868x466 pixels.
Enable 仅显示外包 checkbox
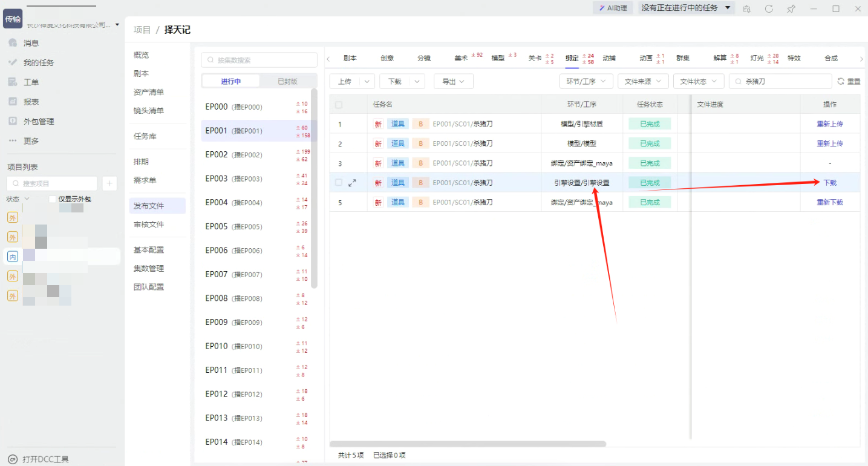53,199
